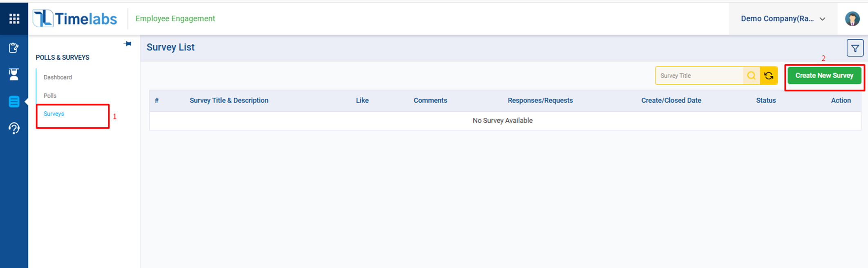
Task: Select the Surveys menu item
Action: coord(54,114)
